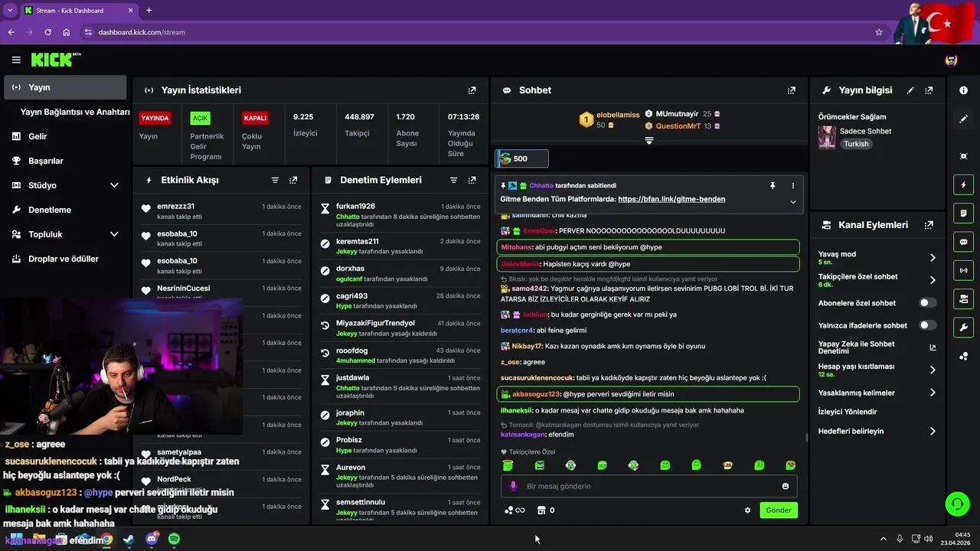Open the user profile avatar menu
The image size is (980, 551).
(951, 60)
